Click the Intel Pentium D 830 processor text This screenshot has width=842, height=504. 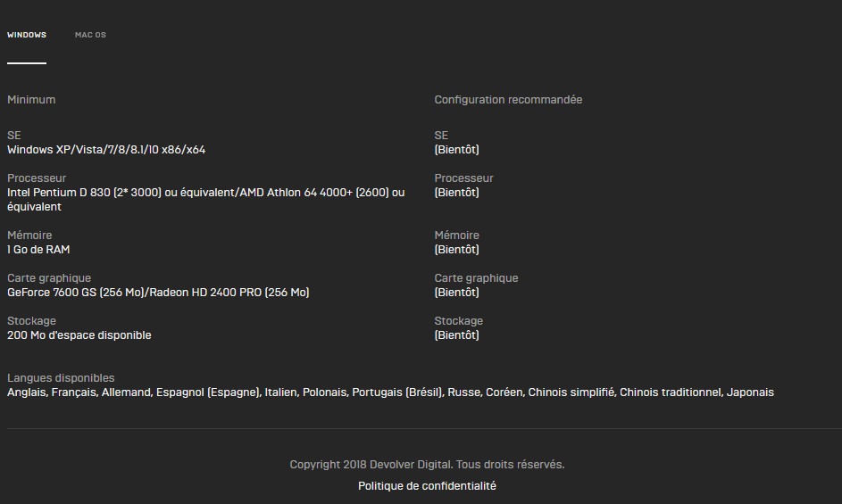tap(205, 200)
